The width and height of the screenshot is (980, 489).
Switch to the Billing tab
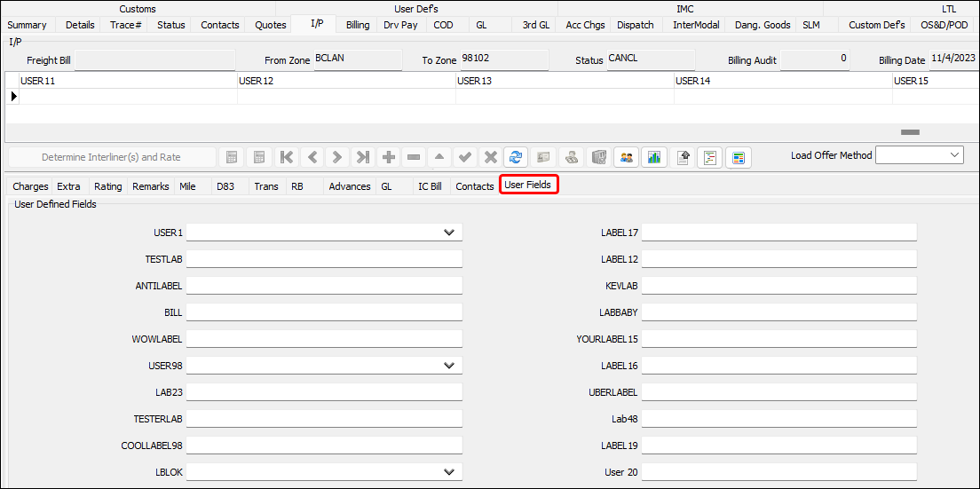click(358, 25)
